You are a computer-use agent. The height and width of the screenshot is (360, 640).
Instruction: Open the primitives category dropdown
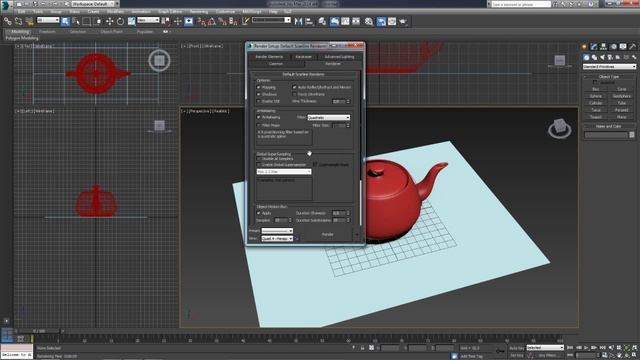point(609,67)
